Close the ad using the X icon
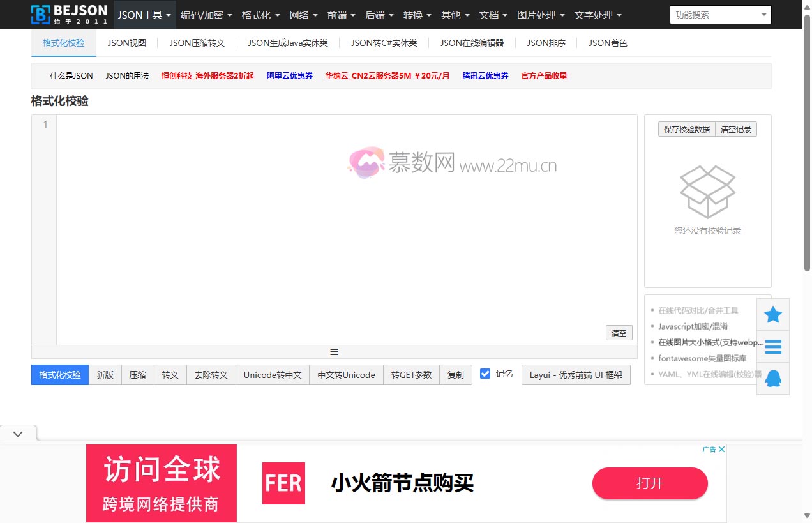This screenshot has height=523, width=812. 721,450
